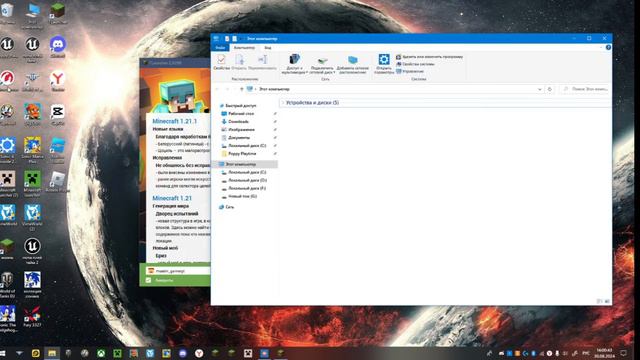Click the address bar path "Этот компьютер"
The height and width of the screenshot is (360, 640).
pos(274,89)
